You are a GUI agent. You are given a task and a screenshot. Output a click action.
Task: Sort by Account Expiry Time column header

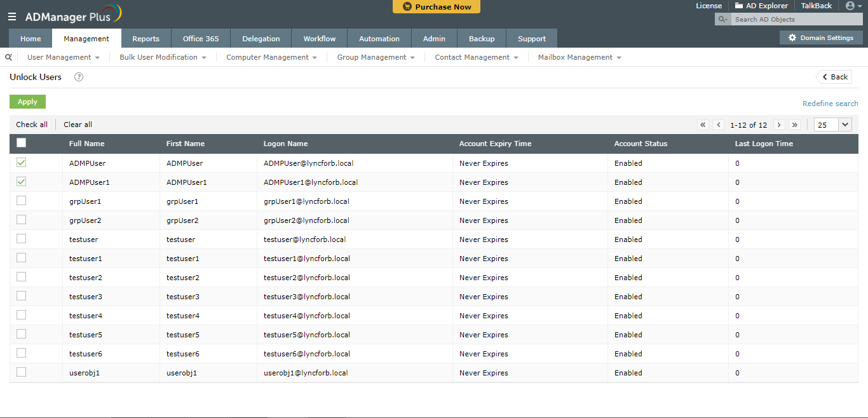[495, 144]
